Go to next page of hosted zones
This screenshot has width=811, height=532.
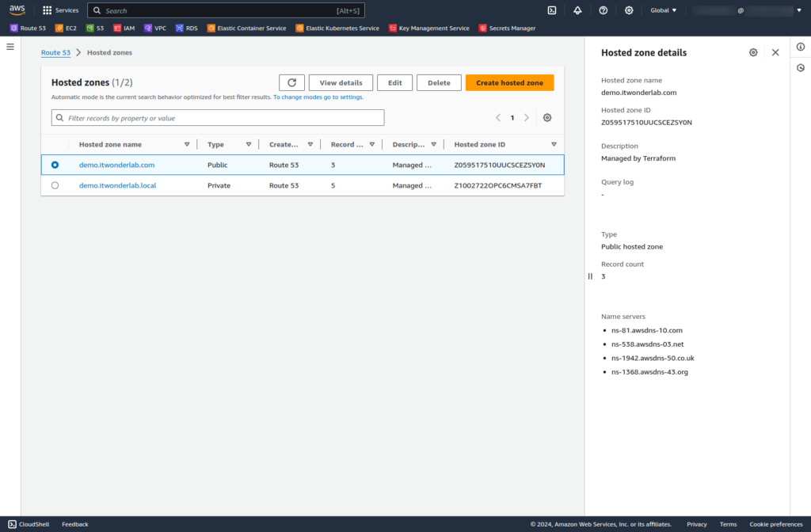[x=527, y=118]
